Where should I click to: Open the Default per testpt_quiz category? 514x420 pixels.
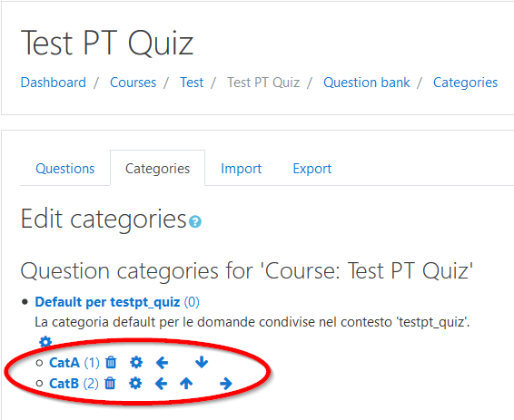coord(107,302)
